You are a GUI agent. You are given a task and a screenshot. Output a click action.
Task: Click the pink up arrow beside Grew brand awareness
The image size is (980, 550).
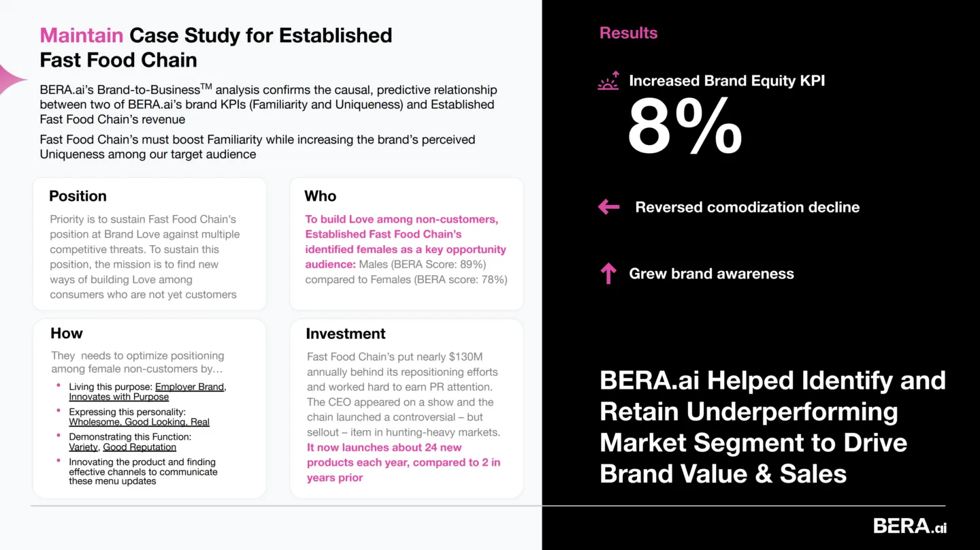coord(608,274)
